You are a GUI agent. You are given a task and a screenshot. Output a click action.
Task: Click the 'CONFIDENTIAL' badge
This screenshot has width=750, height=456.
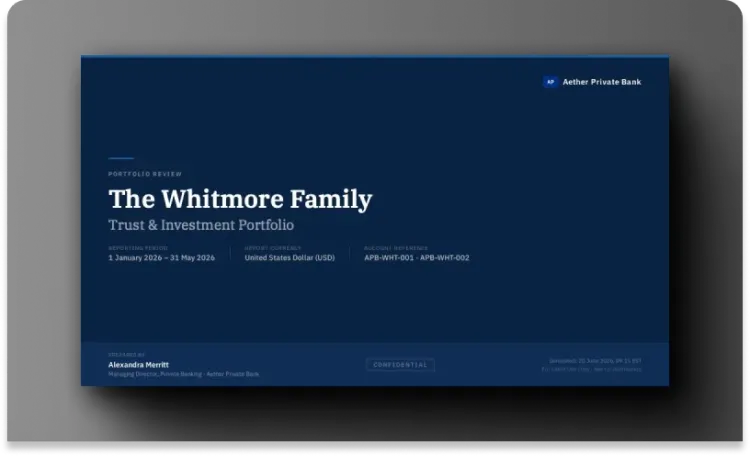[400, 365]
